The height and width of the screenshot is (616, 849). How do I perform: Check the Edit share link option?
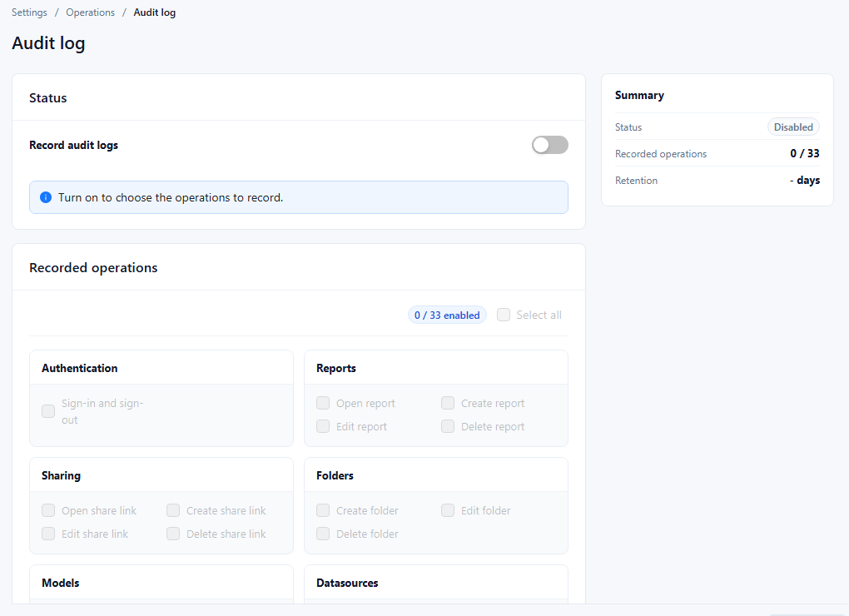48,534
